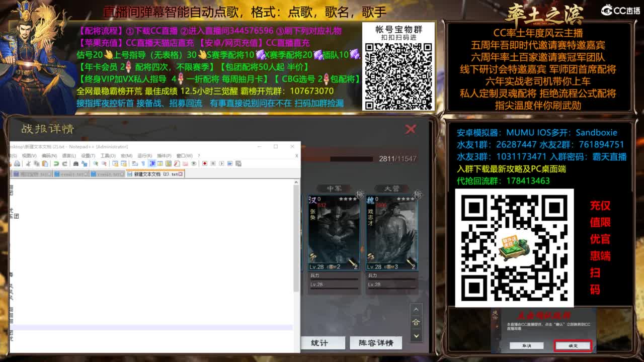Open the 语言(L) menu in Notepad++
Image resolution: width=644 pixels, height=362 pixels.
[69, 156]
